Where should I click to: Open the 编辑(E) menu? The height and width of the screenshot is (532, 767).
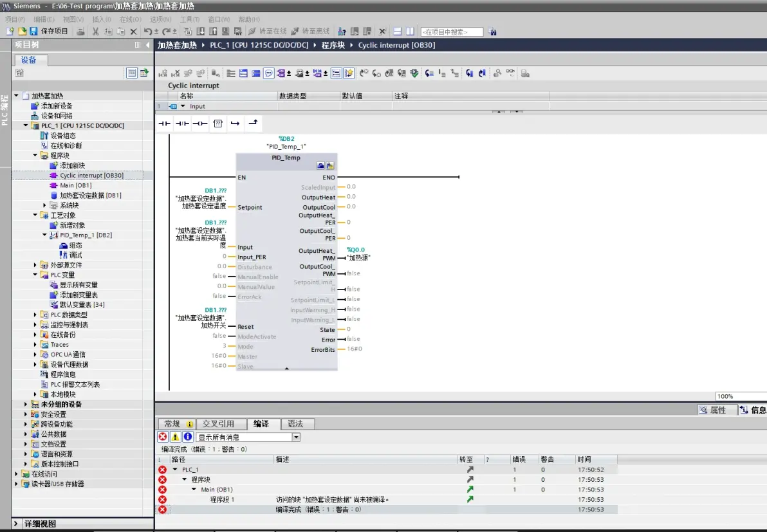(44, 19)
